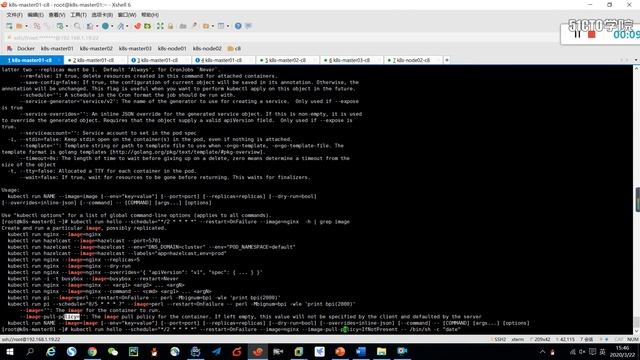The image size is (640, 360).
Task: Click the orange transfer folder icon
Action: click(206, 26)
